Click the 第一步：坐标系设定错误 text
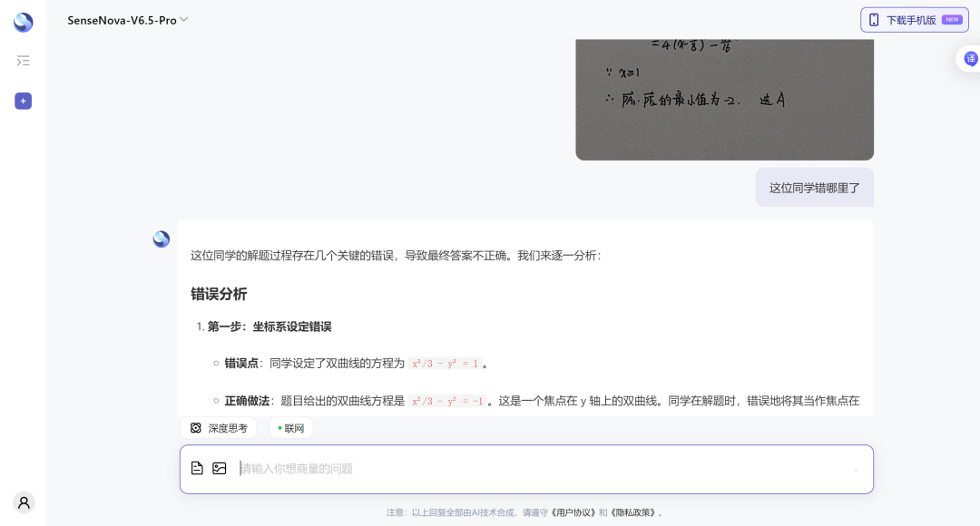The height and width of the screenshot is (526, 980). click(269, 326)
